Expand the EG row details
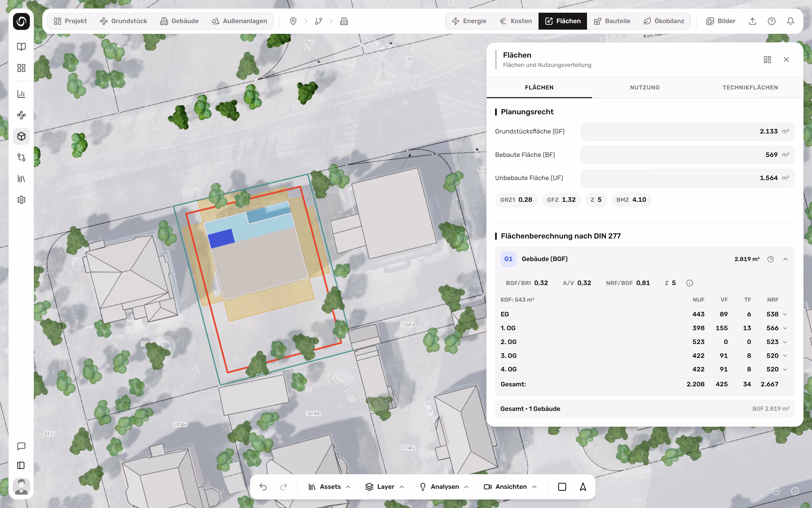 pyautogui.click(x=785, y=314)
